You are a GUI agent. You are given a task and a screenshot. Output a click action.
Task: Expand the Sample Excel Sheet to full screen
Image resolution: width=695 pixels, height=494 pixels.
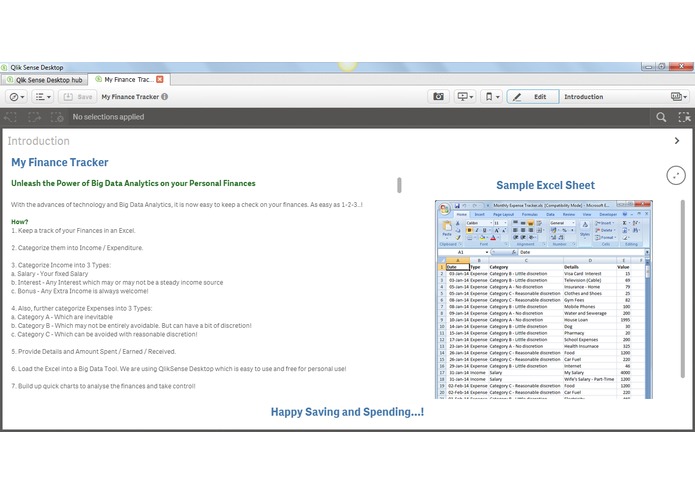[676, 175]
